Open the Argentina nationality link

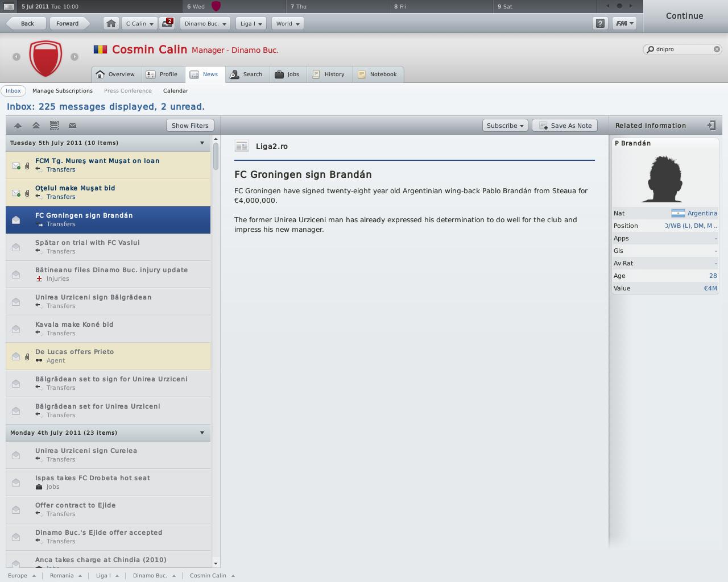pos(702,213)
